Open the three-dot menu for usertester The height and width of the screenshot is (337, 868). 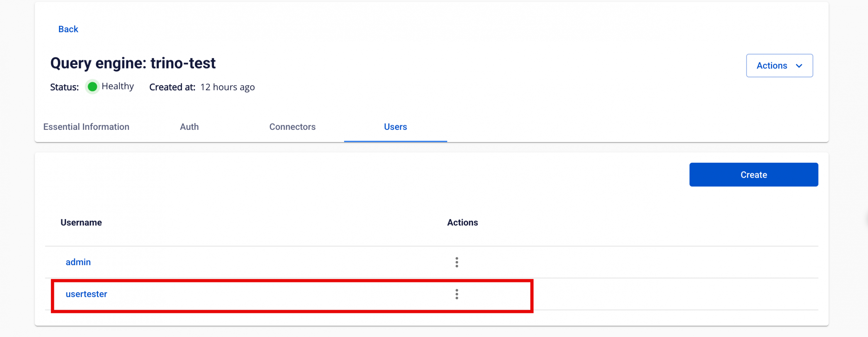pos(457,294)
